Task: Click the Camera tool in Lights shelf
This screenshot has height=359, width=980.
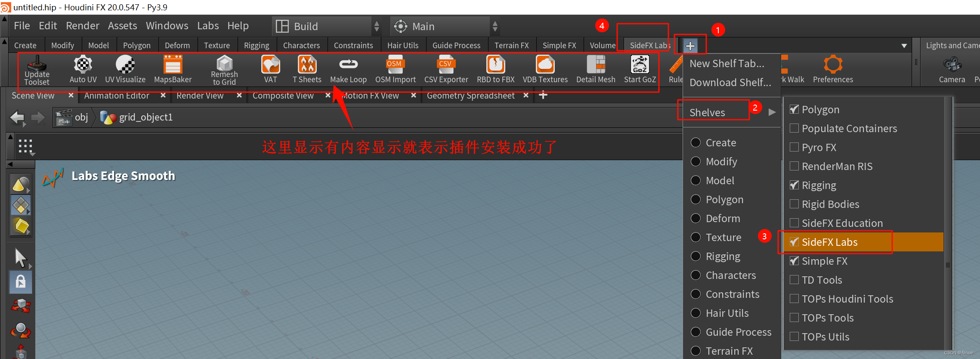Action: pyautogui.click(x=952, y=69)
